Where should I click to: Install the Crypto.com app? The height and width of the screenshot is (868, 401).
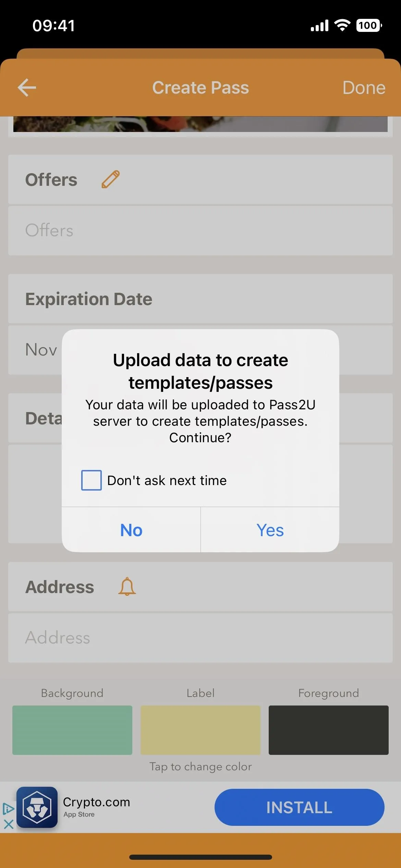(x=299, y=807)
